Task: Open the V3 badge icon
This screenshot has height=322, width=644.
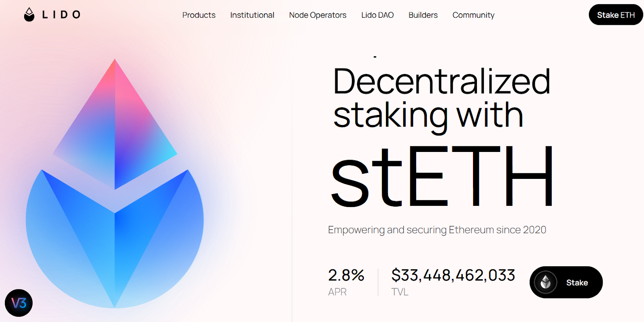Action: (19, 303)
